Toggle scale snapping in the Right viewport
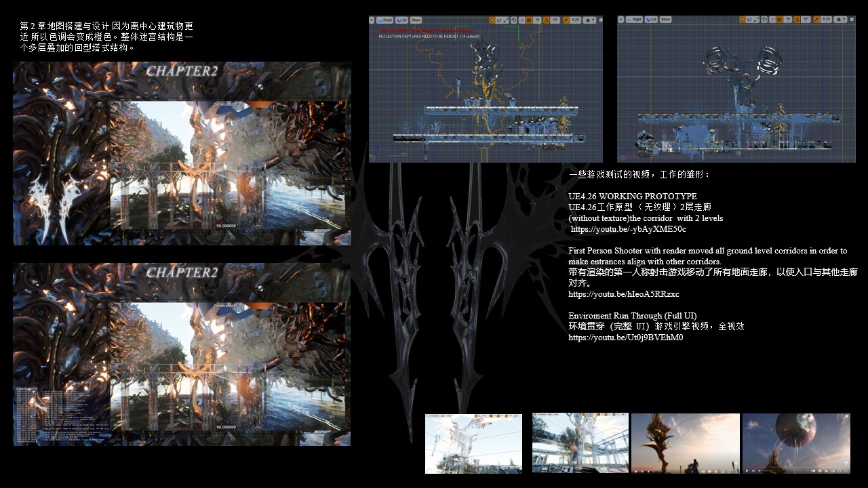The image size is (868, 488). [x=816, y=20]
